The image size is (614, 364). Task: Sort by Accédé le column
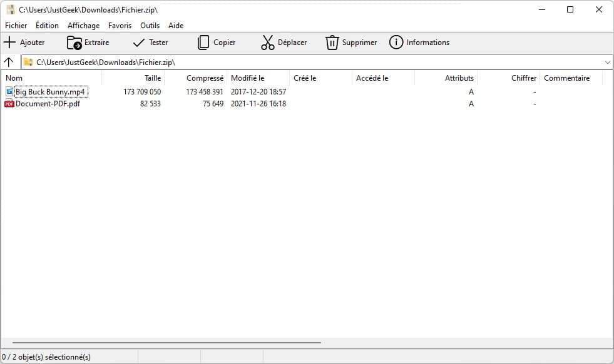[x=384, y=78]
